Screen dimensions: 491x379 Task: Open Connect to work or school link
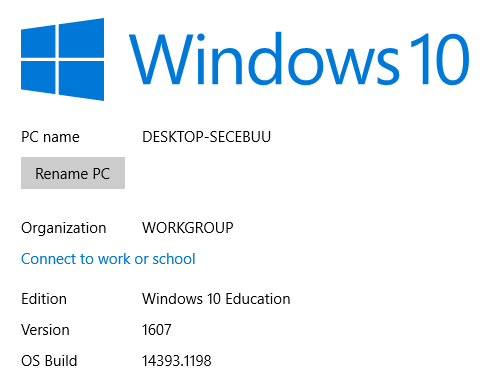click(108, 259)
